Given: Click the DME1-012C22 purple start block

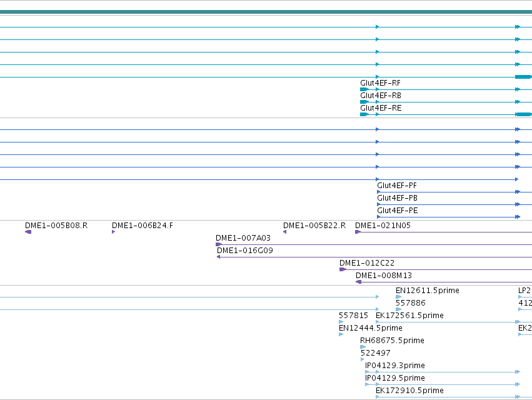Looking at the screenshot, I should [x=343, y=270].
